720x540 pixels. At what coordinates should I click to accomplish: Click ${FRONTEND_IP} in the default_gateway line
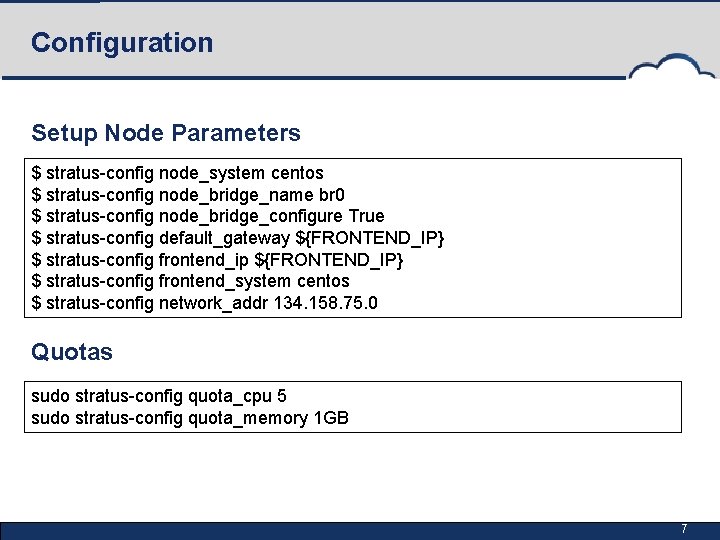[368, 238]
